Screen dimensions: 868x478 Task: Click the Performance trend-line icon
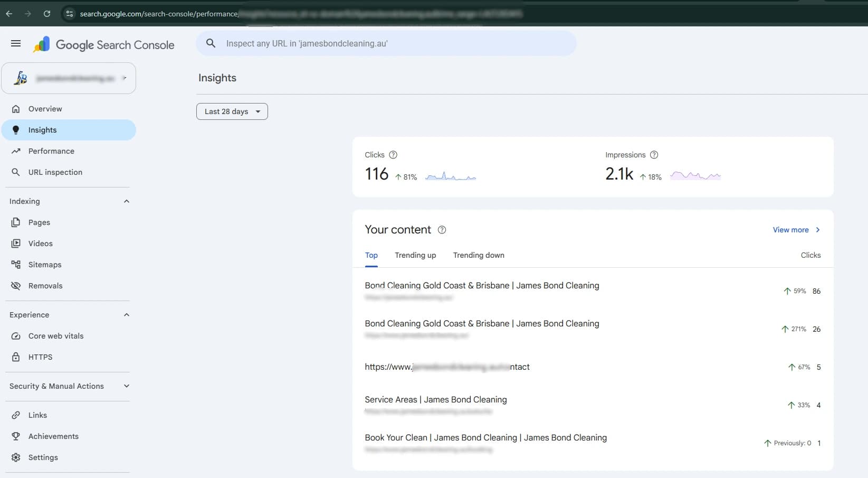16,151
